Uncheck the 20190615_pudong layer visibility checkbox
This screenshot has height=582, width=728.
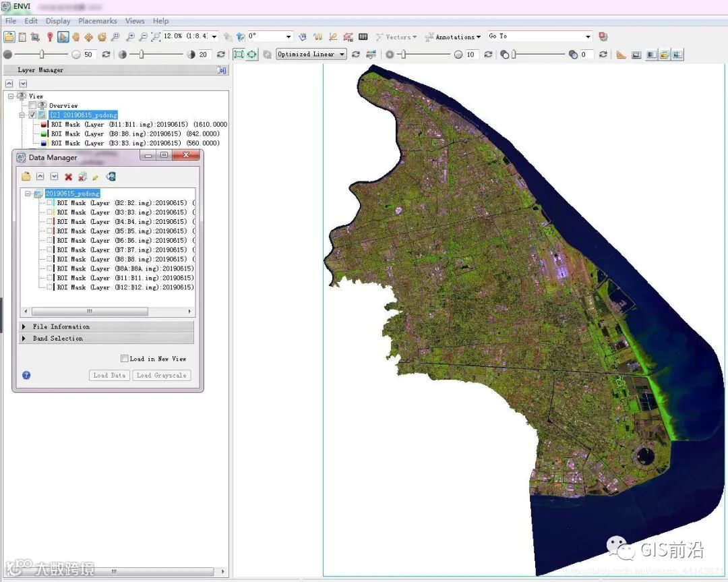32,115
